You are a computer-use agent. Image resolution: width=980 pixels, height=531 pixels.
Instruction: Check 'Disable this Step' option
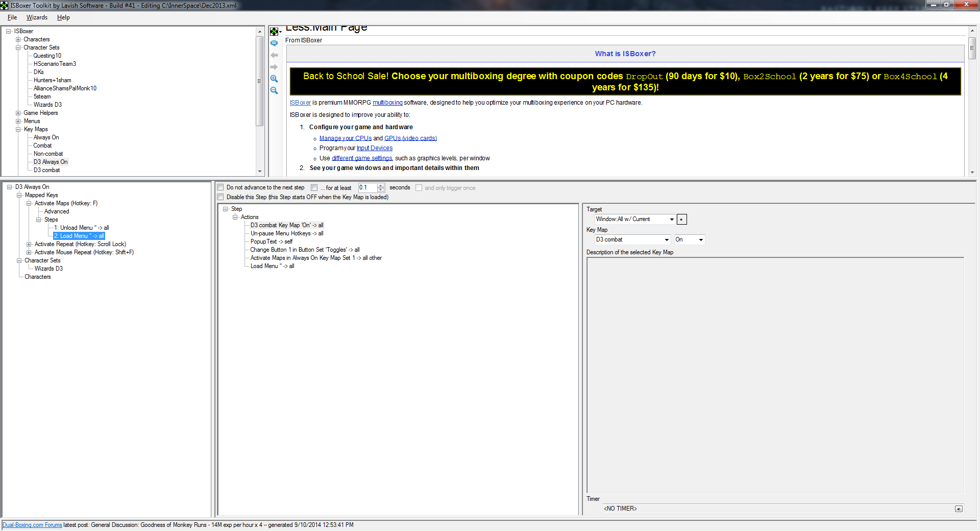tap(220, 197)
